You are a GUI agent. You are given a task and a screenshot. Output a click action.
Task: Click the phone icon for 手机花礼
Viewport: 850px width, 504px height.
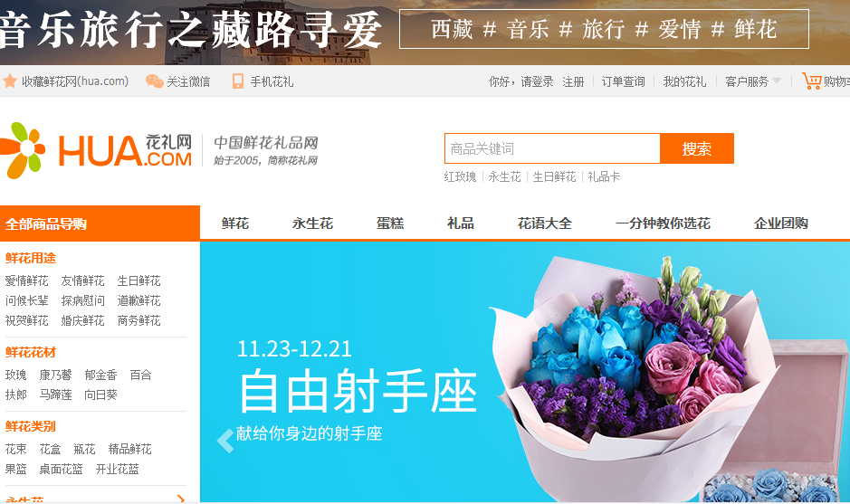coord(238,81)
